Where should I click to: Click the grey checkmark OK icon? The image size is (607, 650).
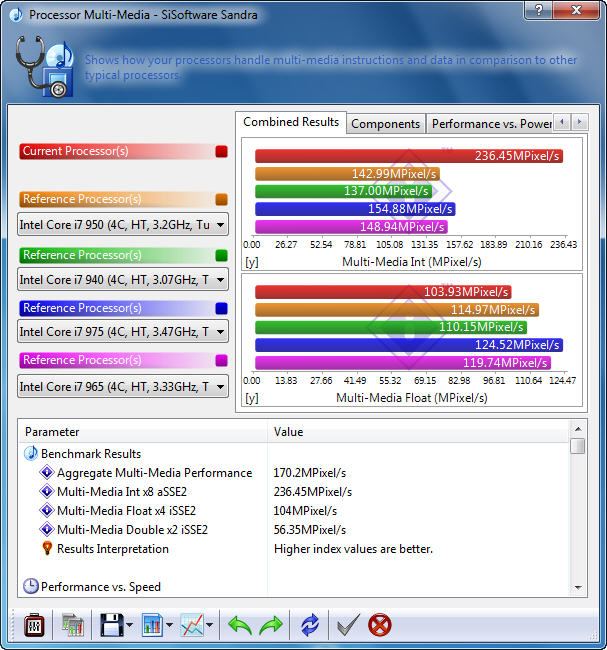pos(348,626)
